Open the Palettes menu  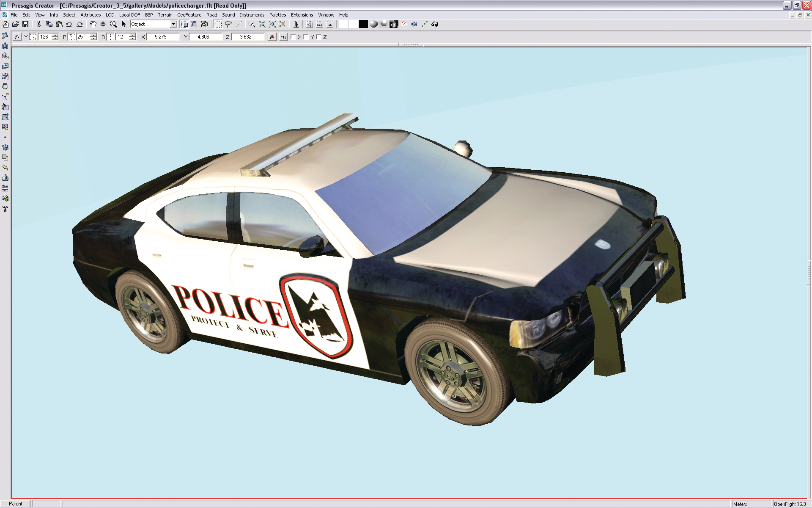[x=277, y=15]
